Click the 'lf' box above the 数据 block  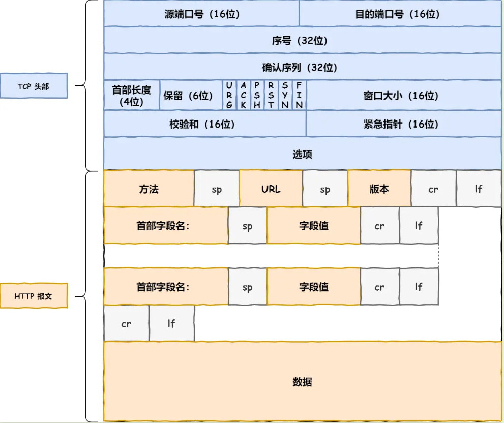(x=172, y=323)
